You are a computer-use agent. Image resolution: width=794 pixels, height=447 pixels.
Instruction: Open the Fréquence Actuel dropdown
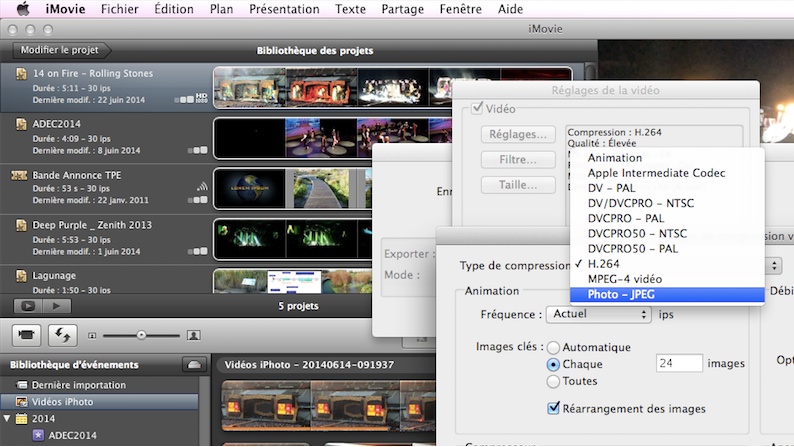tap(598, 314)
